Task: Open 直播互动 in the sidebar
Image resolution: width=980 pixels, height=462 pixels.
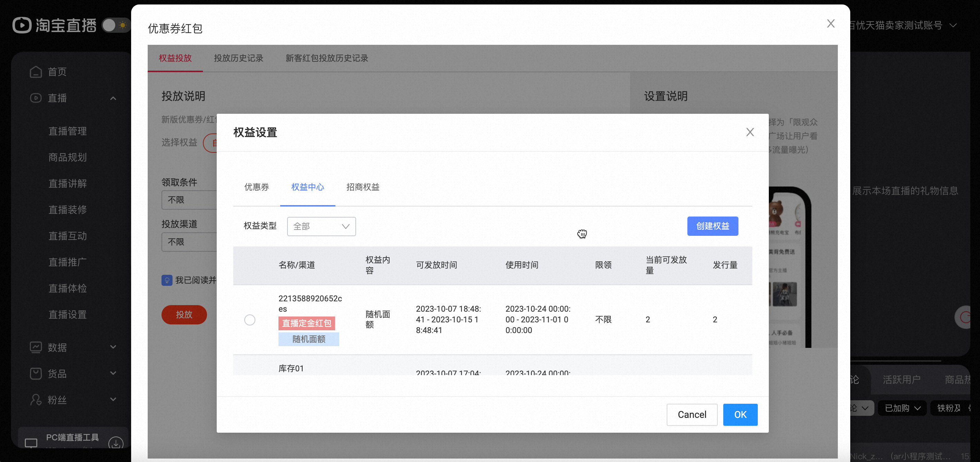Action: click(x=68, y=236)
